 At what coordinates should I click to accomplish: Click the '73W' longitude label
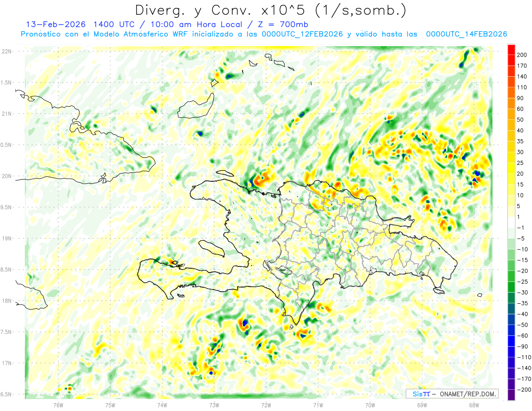(214, 405)
